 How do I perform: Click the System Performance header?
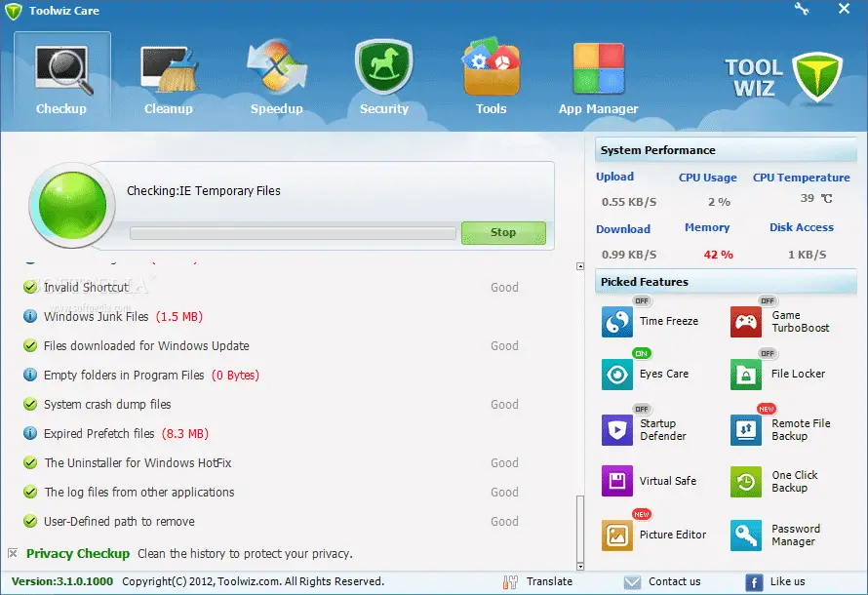726,150
